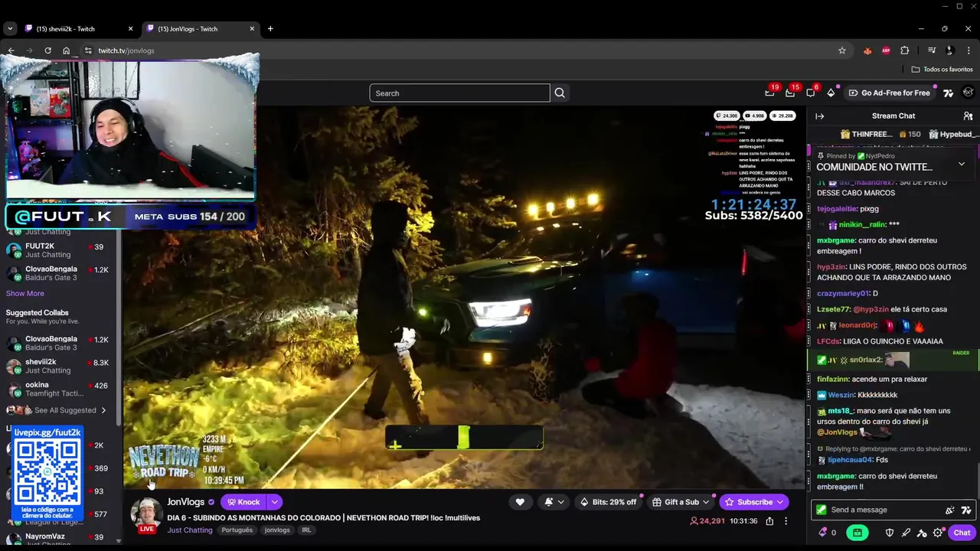Open the user avatar menu in Twitch header

pyautogui.click(x=968, y=93)
